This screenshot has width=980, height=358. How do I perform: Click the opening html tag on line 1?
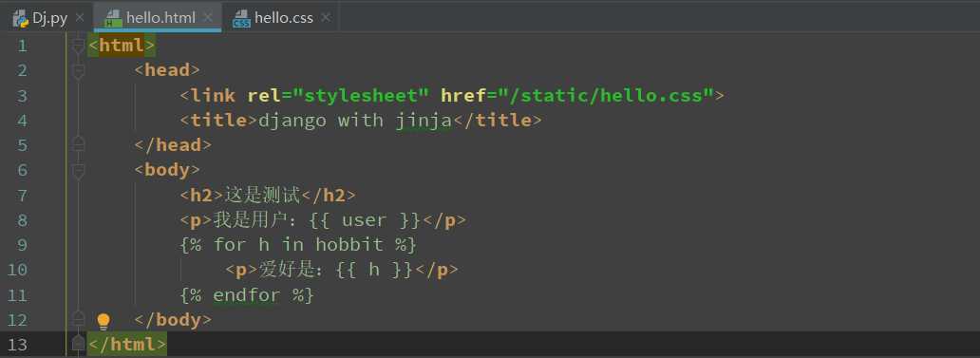click(122, 46)
